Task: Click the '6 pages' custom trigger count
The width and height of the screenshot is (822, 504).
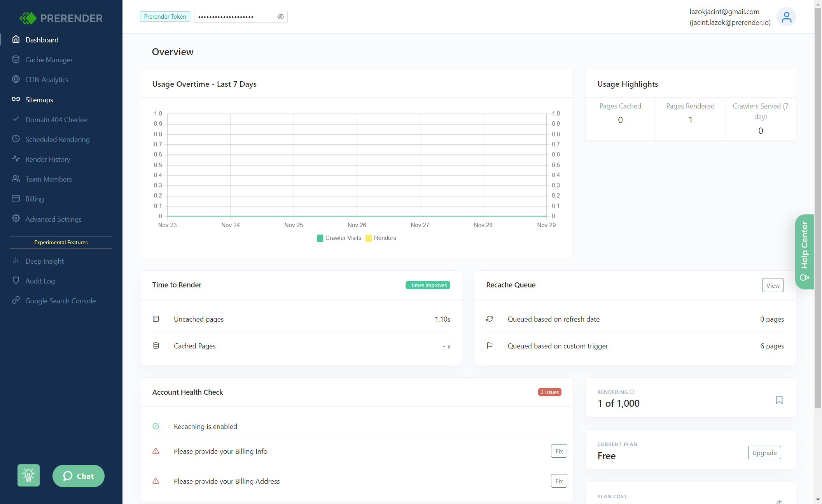Action: 772,346
